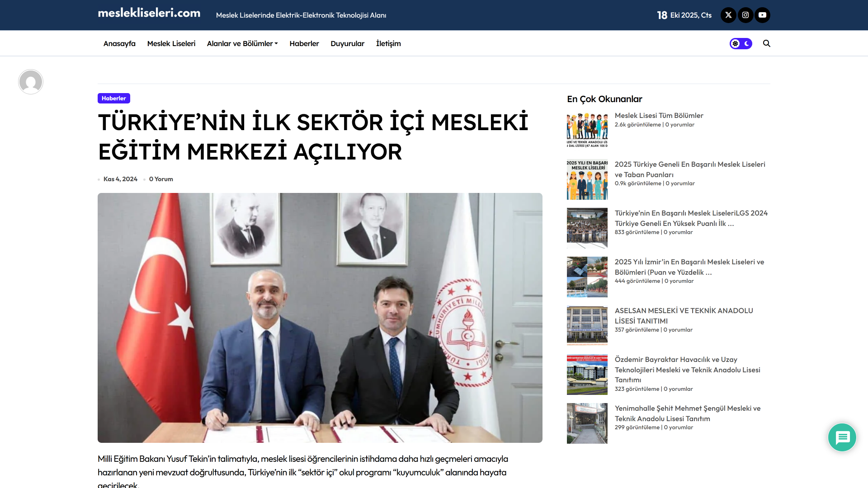Screen dimensions: 868x488
Task: Open the YouTube channel icon
Action: pos(762,15)
